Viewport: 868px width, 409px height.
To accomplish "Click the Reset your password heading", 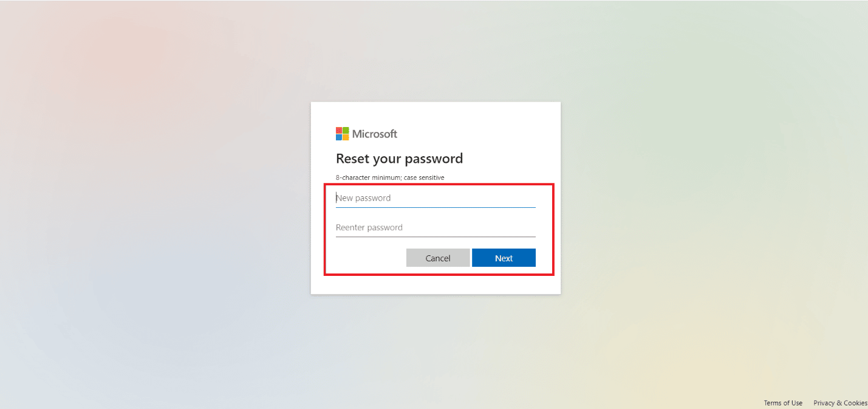I will [399, 158].
